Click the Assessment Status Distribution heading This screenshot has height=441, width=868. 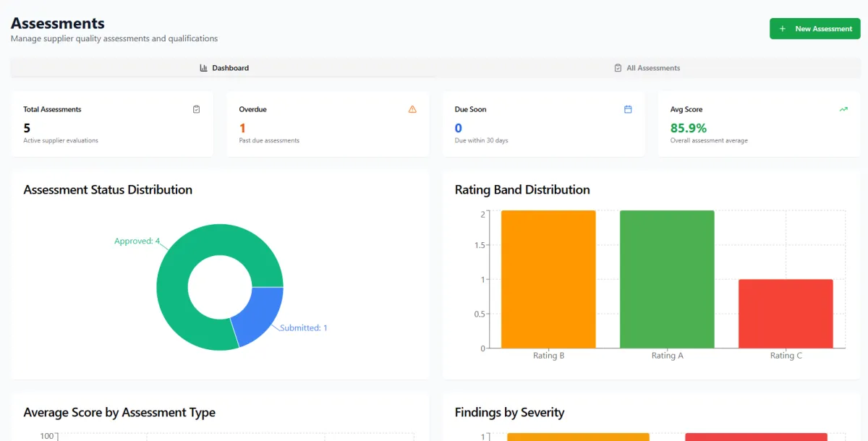[108, 189]
